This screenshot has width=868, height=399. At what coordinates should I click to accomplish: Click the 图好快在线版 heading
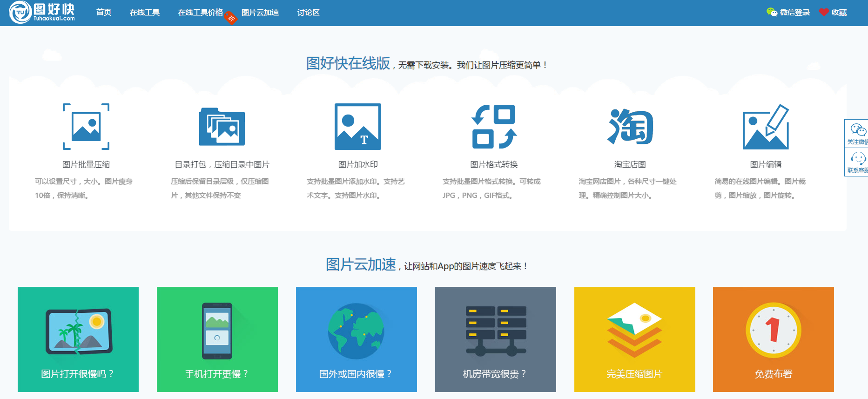click(x=348, y=63)
